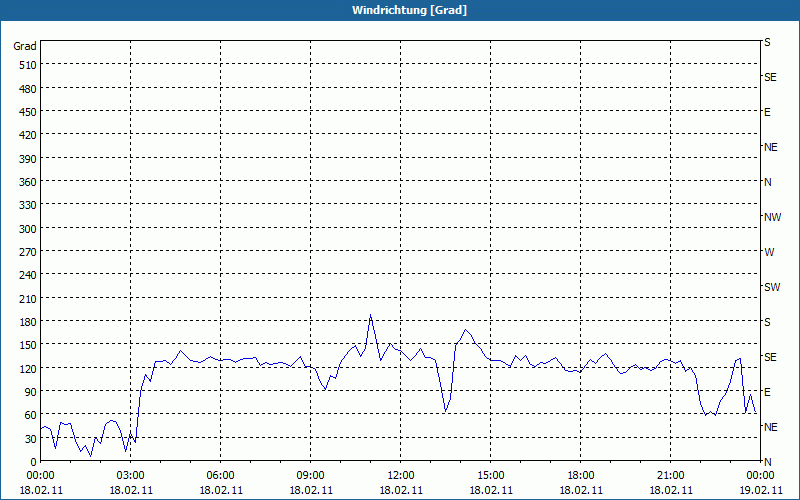Select the 18.02.11 date under 06:00
Image resolution: width=800 pixels, height=500 pixels.
(220, 490)
